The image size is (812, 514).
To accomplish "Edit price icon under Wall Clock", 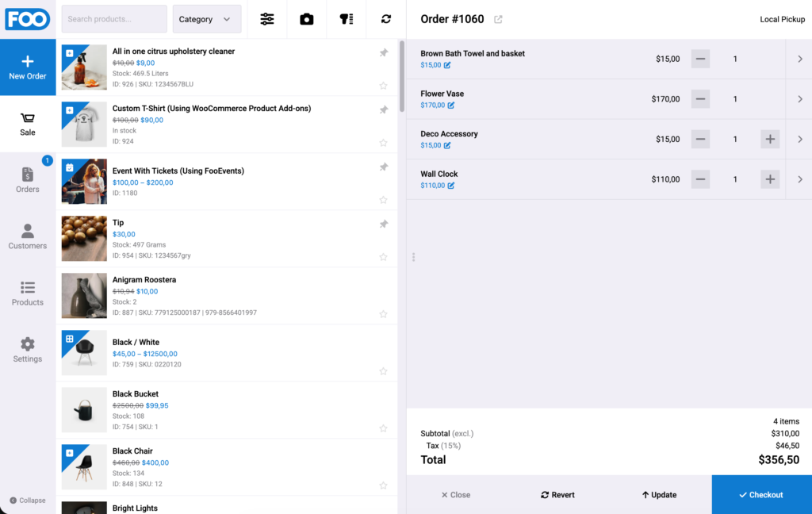I will tap(451, 186).
